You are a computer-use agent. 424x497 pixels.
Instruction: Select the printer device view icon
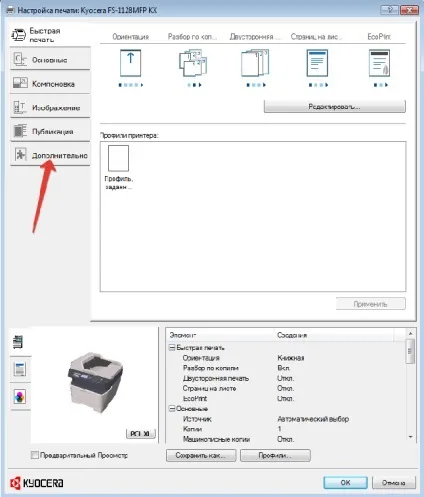(18, 342)
